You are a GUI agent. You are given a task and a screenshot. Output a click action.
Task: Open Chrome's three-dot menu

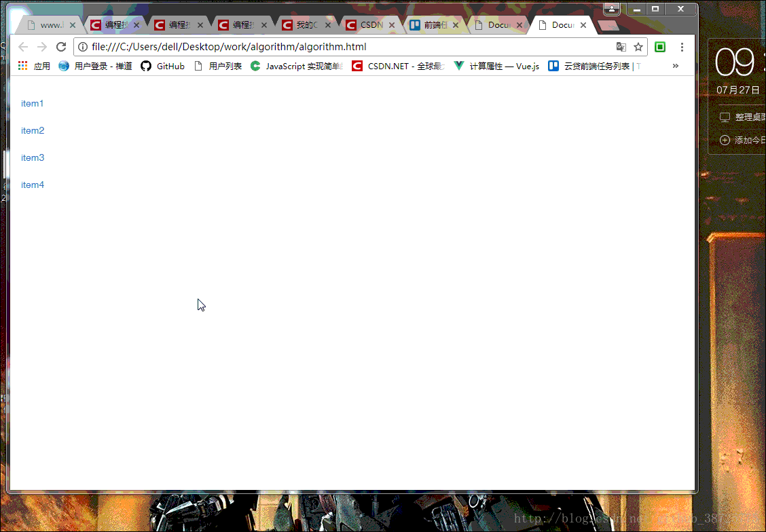[x=682, y=47]
